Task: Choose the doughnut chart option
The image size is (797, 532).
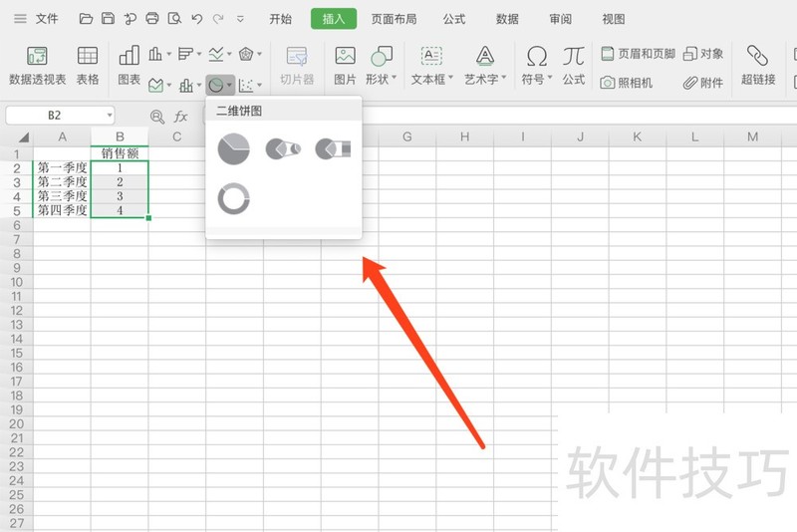Action: (x=234, y=198)
